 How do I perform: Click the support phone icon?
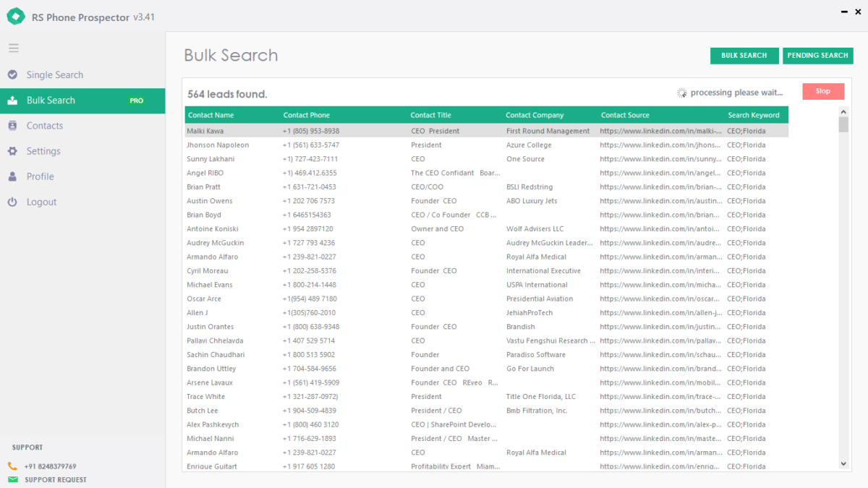tap(13, 466)
